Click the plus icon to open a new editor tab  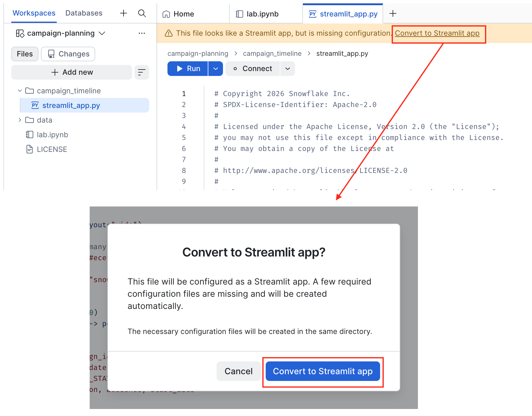point(393,13)
